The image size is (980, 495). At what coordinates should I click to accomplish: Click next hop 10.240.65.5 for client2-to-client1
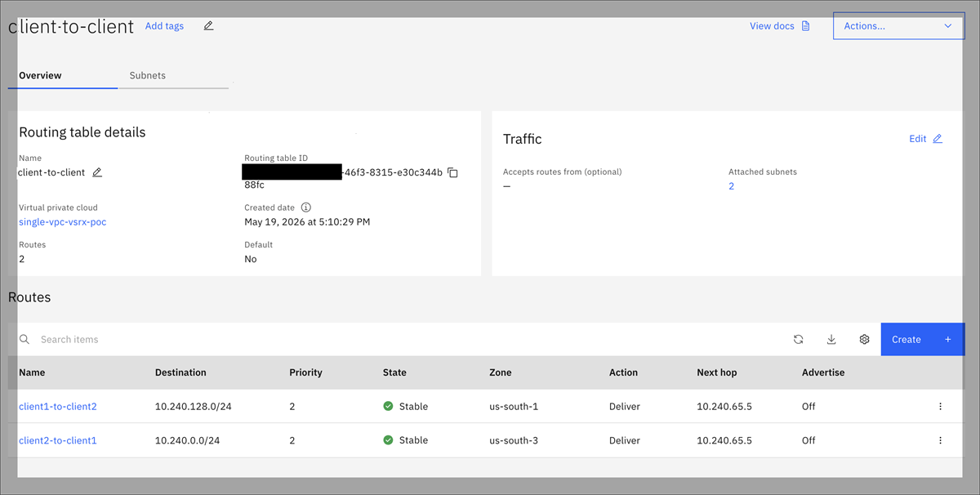click(724, 440)
